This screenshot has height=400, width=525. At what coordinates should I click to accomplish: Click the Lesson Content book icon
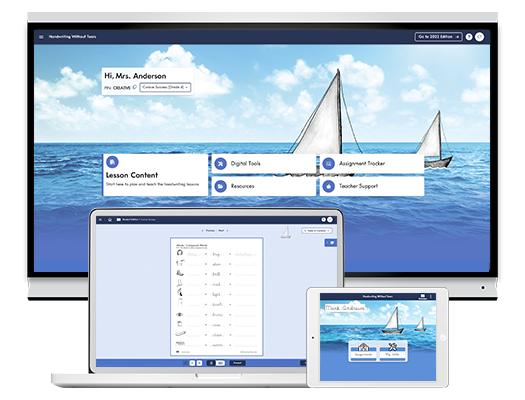pos(112,162)
